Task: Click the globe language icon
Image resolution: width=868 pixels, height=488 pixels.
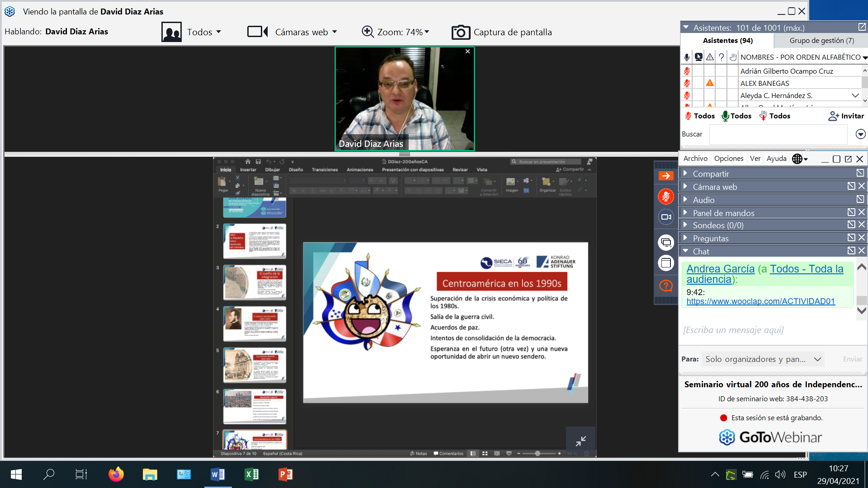Action: pos(797,159)
